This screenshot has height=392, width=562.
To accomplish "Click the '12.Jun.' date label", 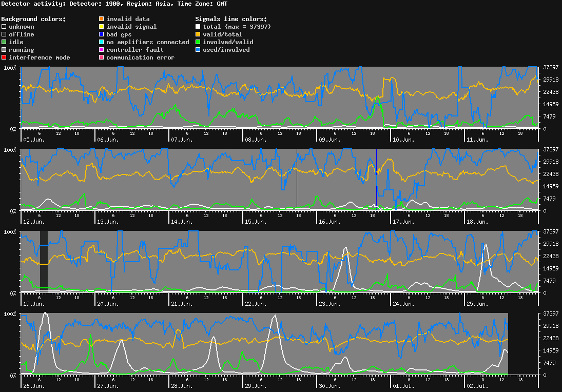I will click(x=34, y=222).
